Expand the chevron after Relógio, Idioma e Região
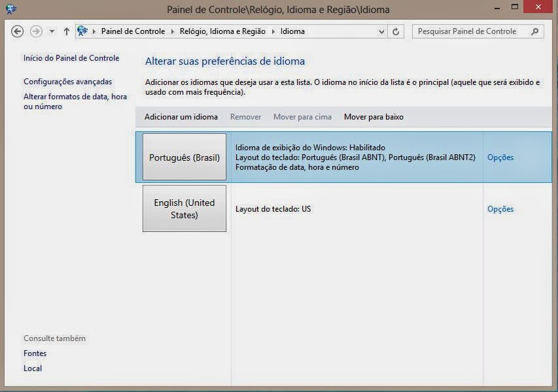558x392 pixels. pyautogui.click(x=273, y=31)
